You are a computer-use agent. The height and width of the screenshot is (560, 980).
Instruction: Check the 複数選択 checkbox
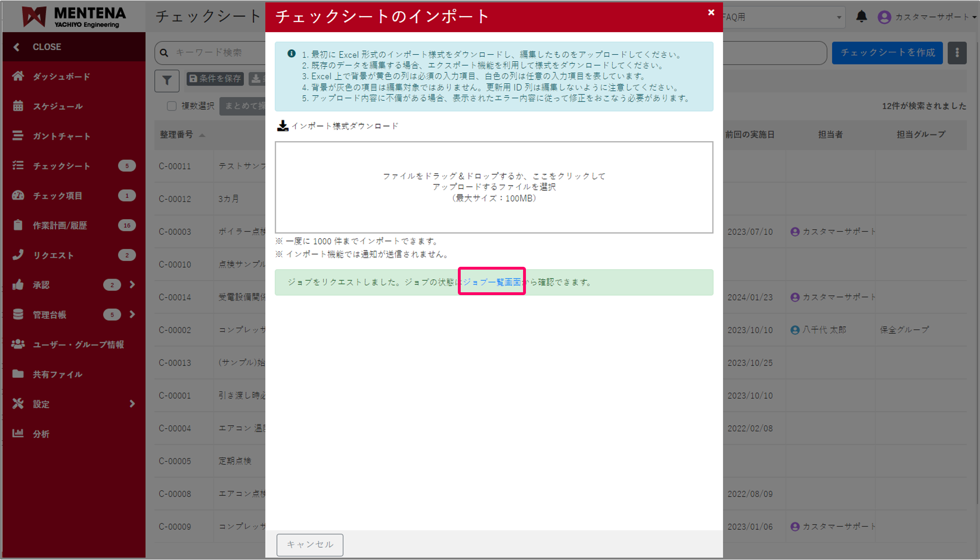point(172,106)
